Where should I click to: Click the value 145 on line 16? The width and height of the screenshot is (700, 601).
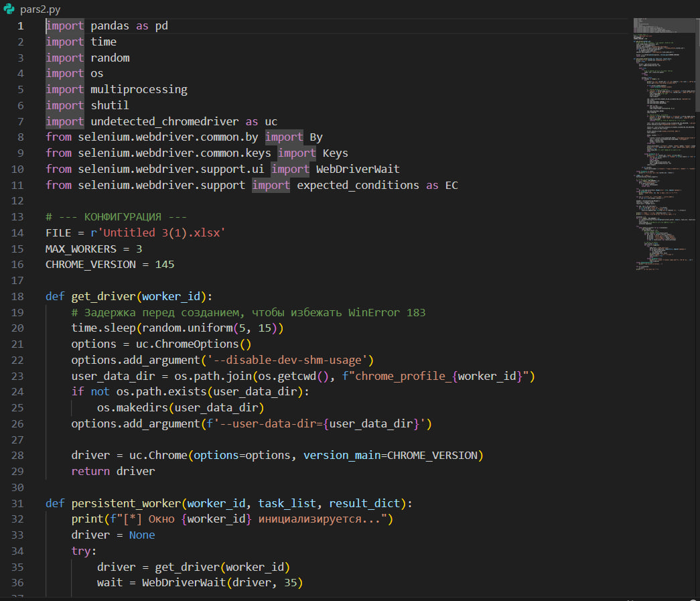tap(165, 265)
